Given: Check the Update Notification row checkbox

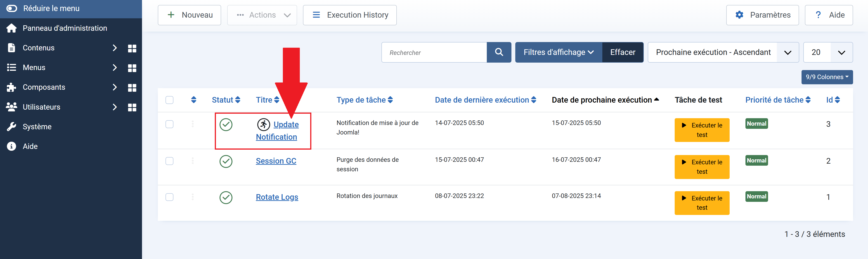Looking at the screenshot, I should click(170, 124).
